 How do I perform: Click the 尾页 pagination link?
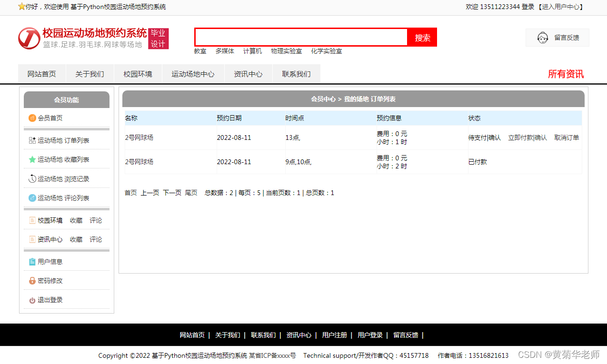tap(191, 193)
